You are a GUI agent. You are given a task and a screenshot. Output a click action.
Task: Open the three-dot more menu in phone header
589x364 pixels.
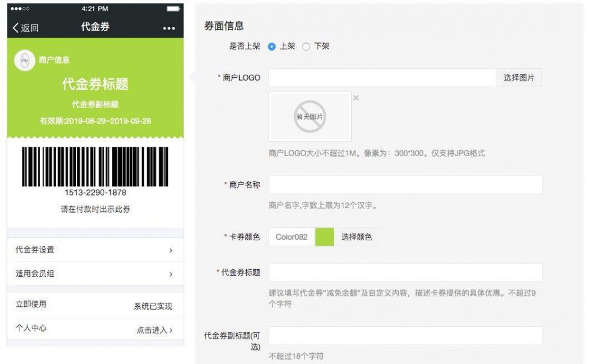click(169, 28)
